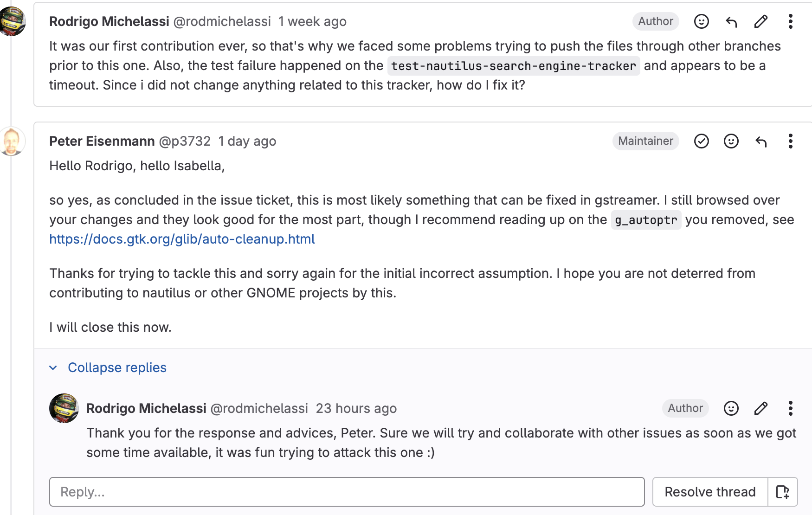Image resolution: width=812 pixels, height=515 pixels.
Task: Click the Resolve thread button
Action: point(710,492)
